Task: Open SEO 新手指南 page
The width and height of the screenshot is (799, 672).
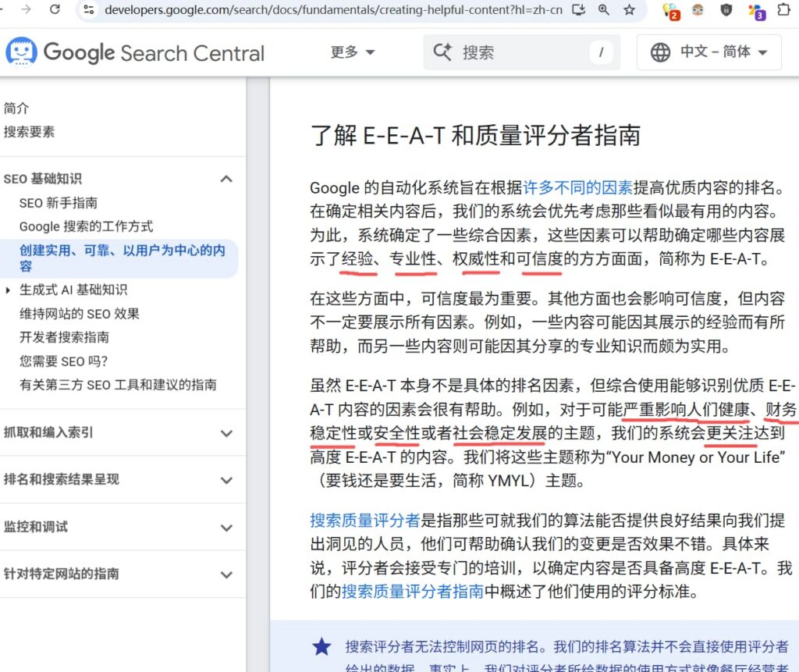Action: (x=58, y=203)
